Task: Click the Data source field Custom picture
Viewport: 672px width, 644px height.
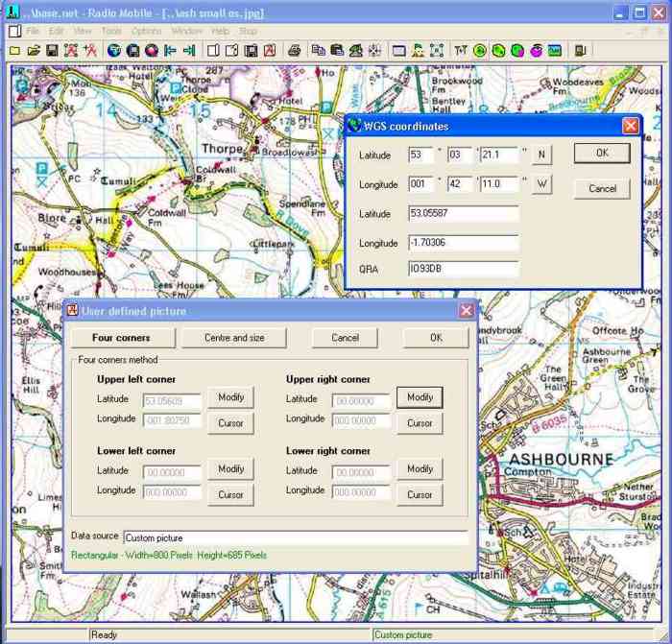Action: tap(296, 537)
